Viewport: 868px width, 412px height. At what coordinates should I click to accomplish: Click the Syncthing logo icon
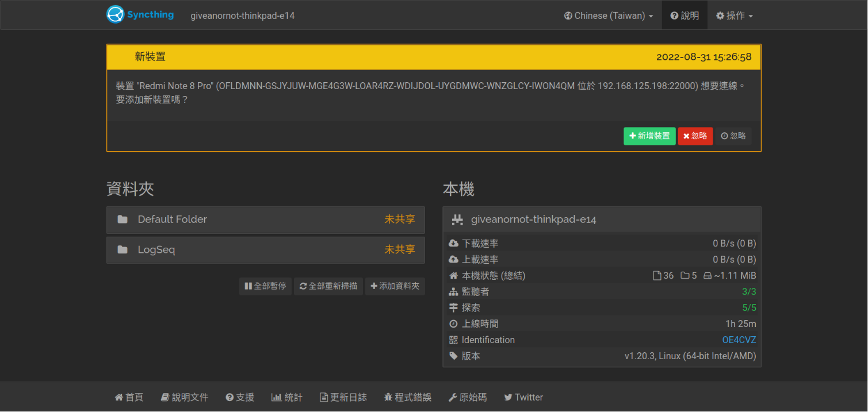point(116,14)
